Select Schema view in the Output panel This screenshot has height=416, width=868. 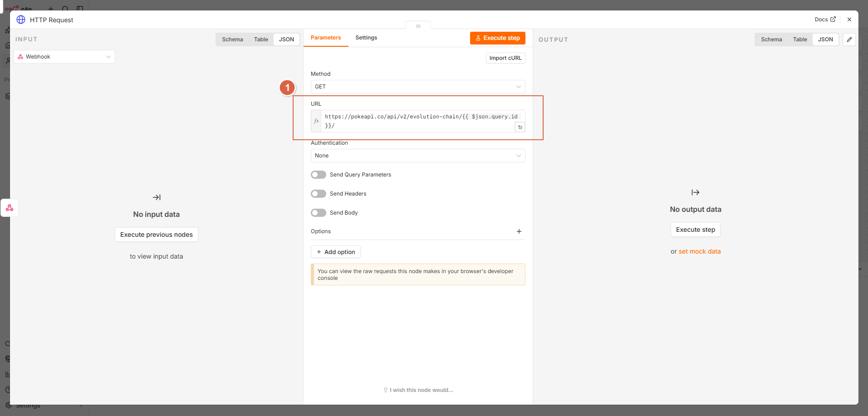click(x=771, y=39)
